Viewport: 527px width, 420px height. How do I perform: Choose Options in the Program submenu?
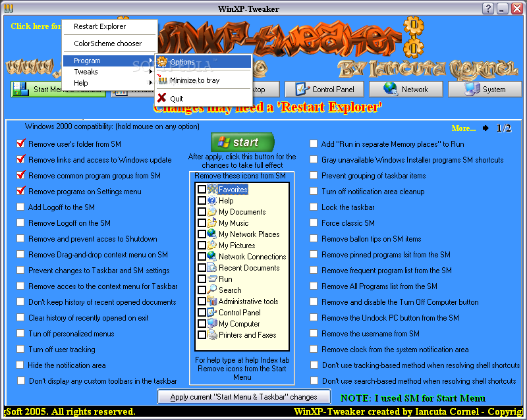click(x=204, y=62)
